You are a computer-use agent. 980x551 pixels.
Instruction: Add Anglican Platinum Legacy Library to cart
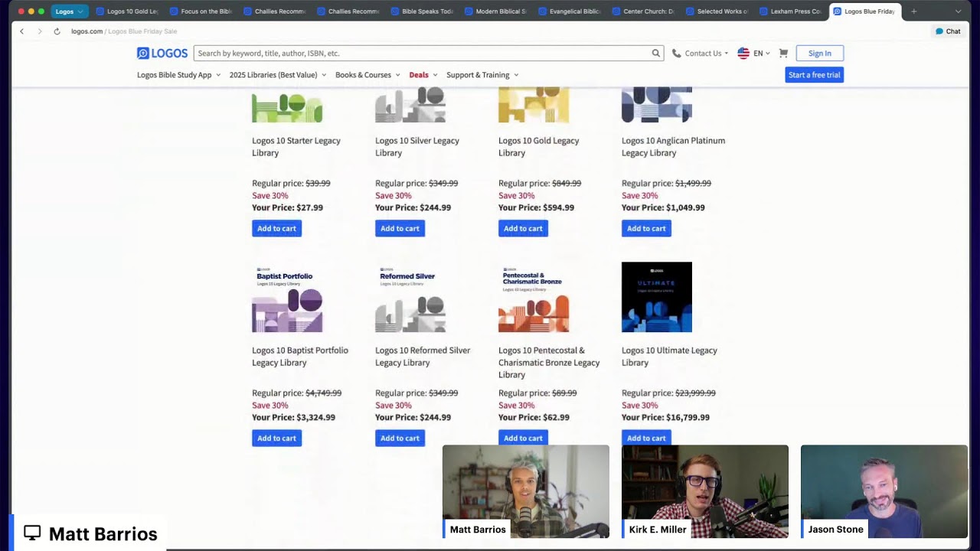click(646, 229)
